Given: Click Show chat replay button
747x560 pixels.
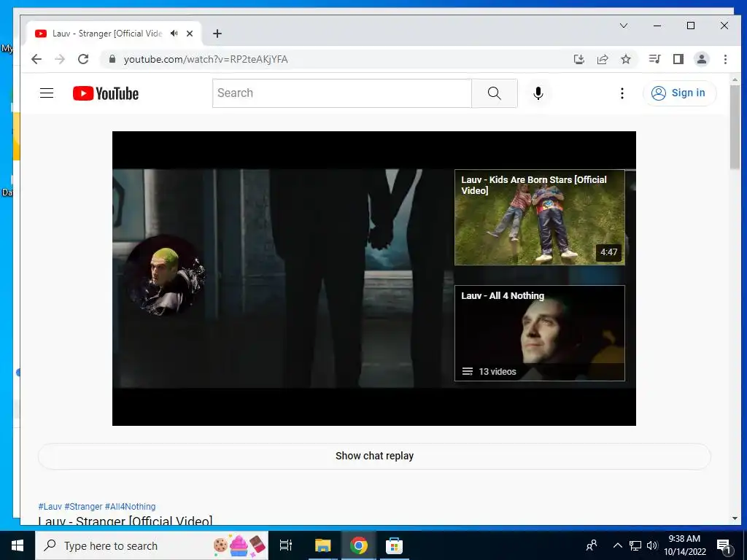Looking at the screenshot, I should coord(374,456).
